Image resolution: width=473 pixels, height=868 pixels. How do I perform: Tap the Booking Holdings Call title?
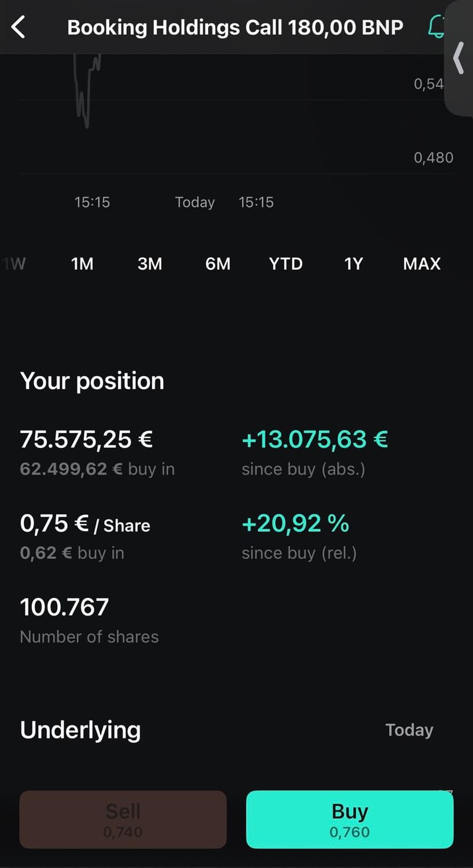[x=235, y=27]
